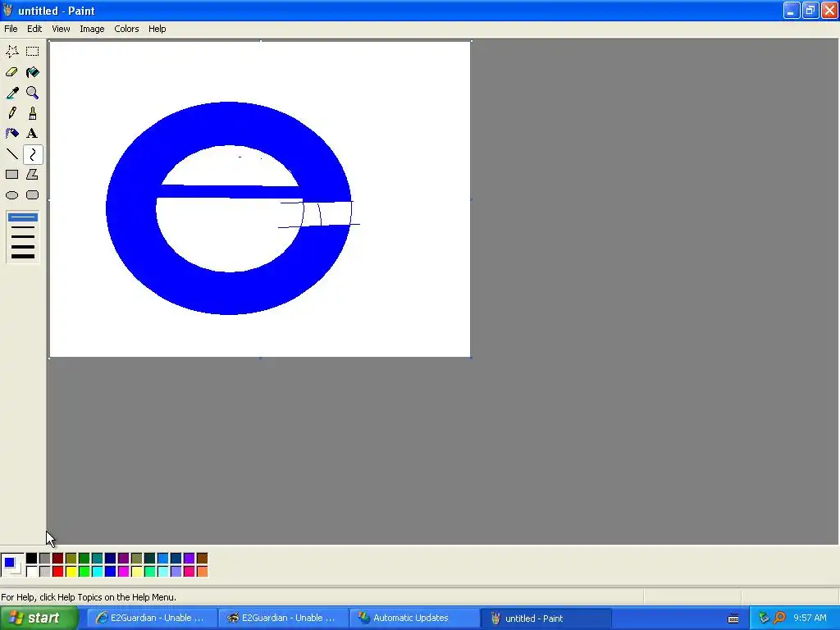Pick the white color swatch
This screenshot has height=630, width=840.
point(32,572)
